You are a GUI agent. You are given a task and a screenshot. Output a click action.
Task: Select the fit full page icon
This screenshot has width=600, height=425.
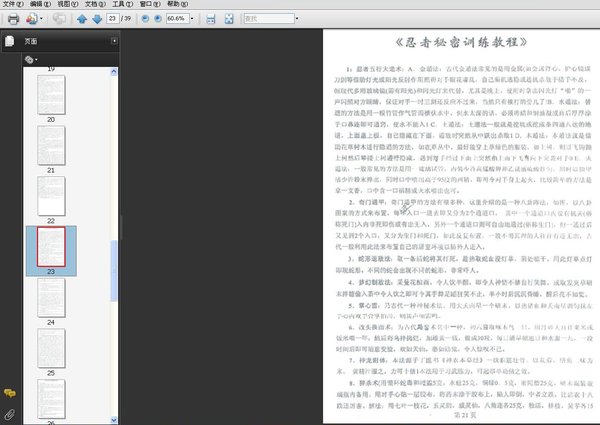pyautogui.click(x=229, y=19)
